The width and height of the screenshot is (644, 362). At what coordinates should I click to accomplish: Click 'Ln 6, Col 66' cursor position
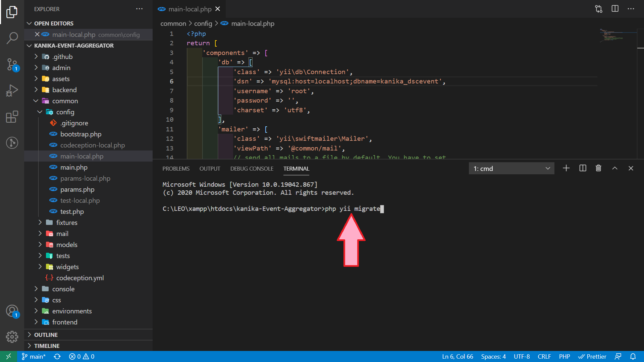point(458,357)
